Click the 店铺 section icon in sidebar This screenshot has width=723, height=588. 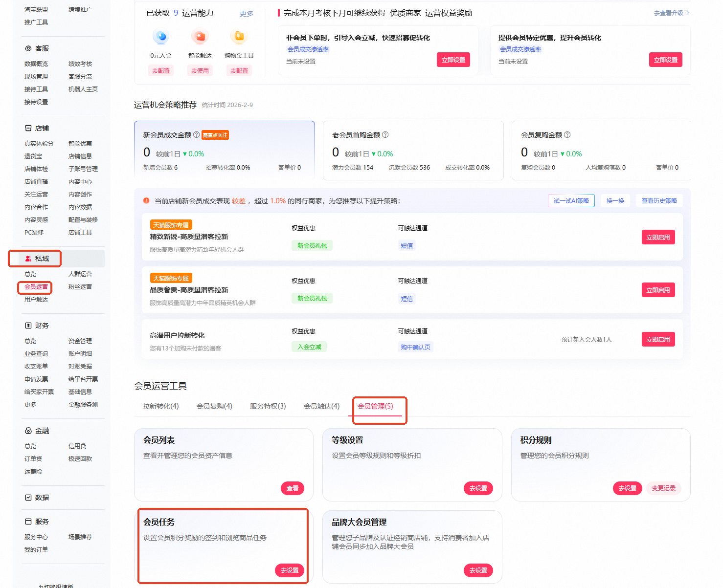click(x=28, y=128)
